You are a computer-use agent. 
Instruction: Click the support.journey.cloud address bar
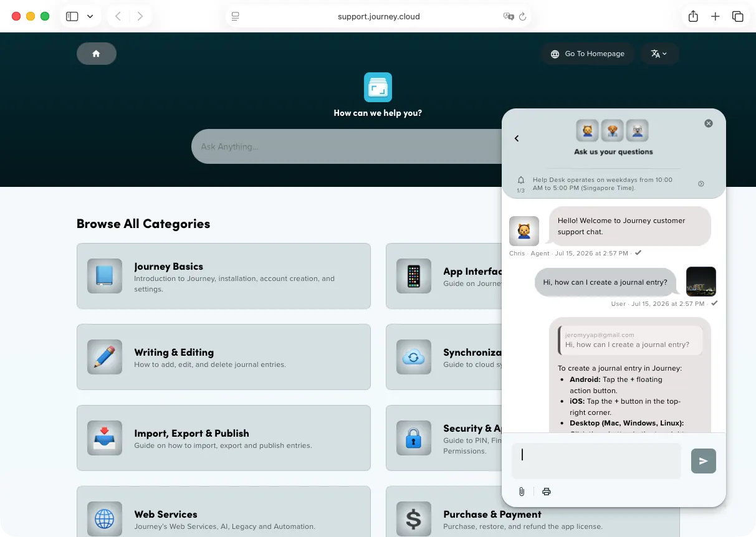point(378,17)
